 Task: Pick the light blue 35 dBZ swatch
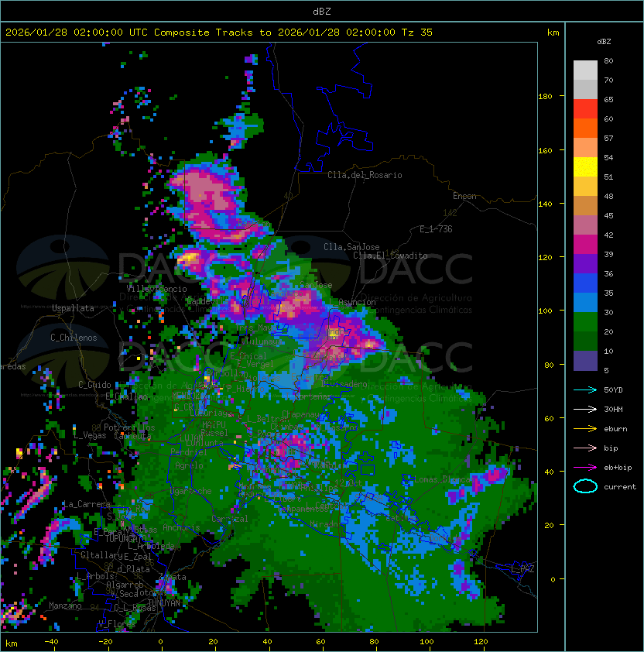pyautogui.click(x=585, y=302)
